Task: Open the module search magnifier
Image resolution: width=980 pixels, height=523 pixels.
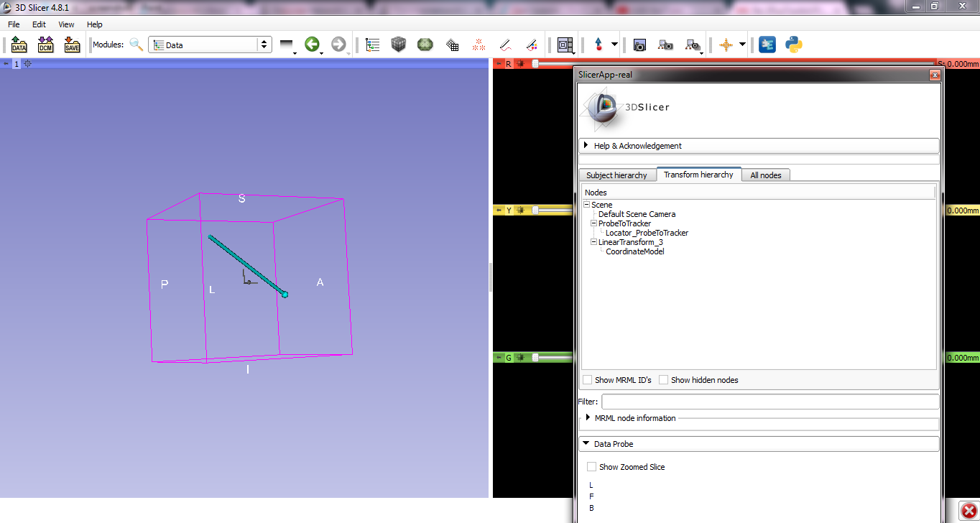Action: click(x=137, y=44)
